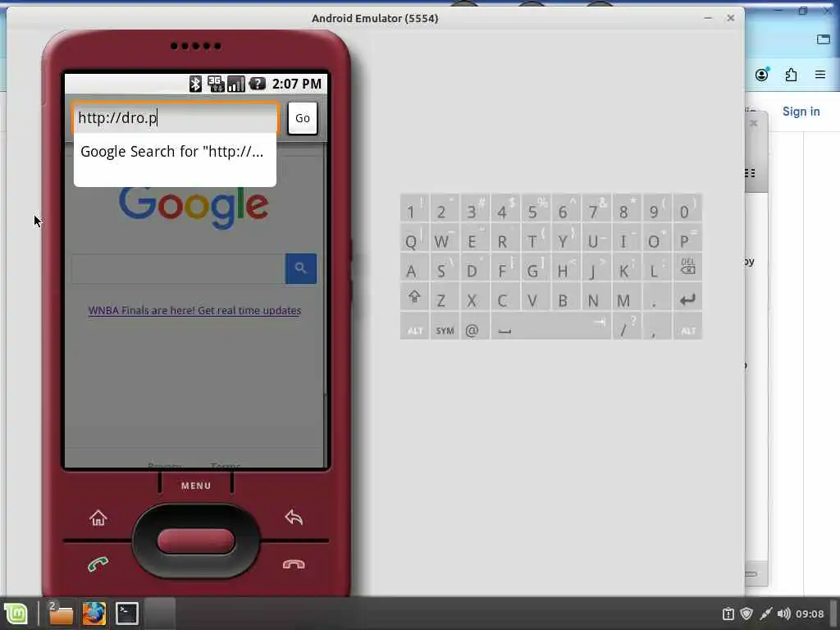This screenshot has width=840, height=630.
Task: Click the comma key on keyboard
Action: pos(657,326)
